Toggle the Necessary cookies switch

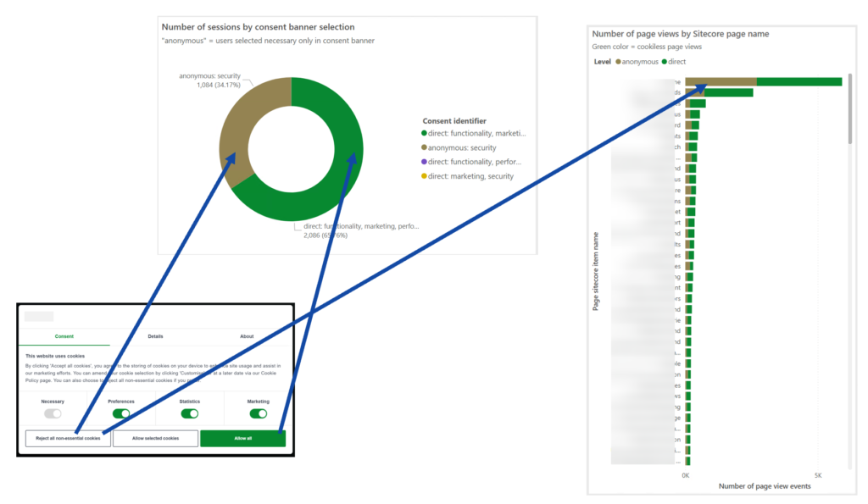(x=53, y=413)
